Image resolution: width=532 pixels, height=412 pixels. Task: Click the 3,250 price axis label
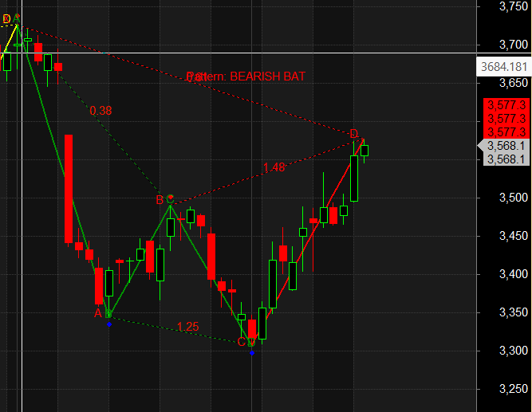511,388
